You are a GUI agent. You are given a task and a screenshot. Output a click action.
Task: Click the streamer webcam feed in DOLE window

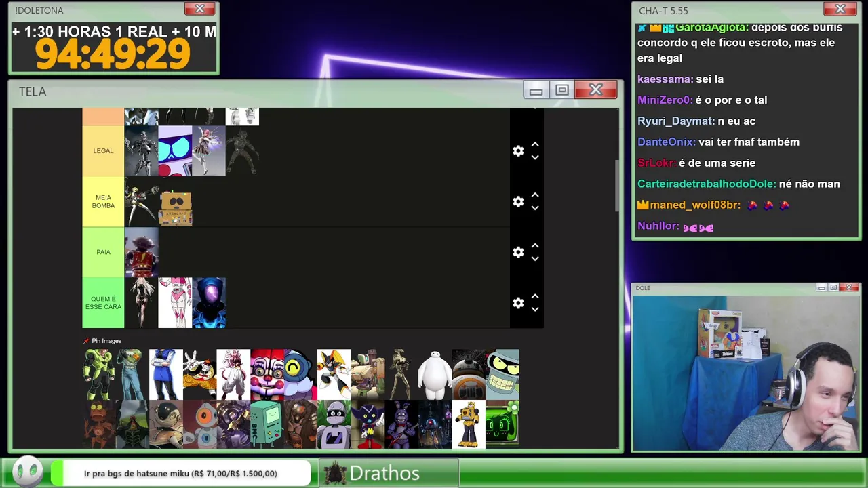point(746,373)
